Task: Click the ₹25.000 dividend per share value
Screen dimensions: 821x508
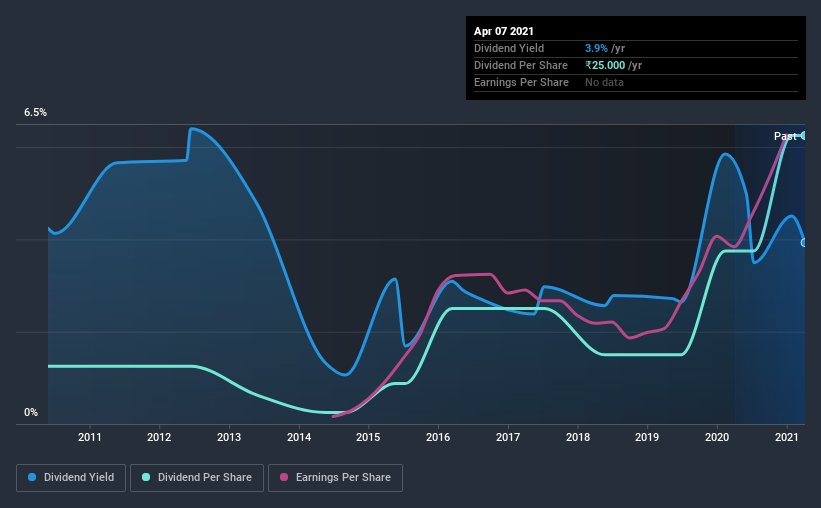Action: click(x=605, y=65)
